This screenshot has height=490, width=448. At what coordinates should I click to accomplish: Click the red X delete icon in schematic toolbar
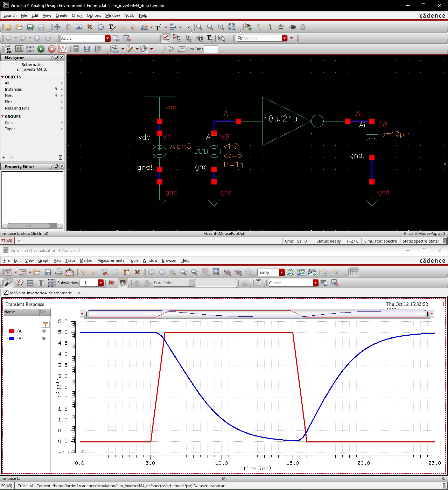[90, 27]
